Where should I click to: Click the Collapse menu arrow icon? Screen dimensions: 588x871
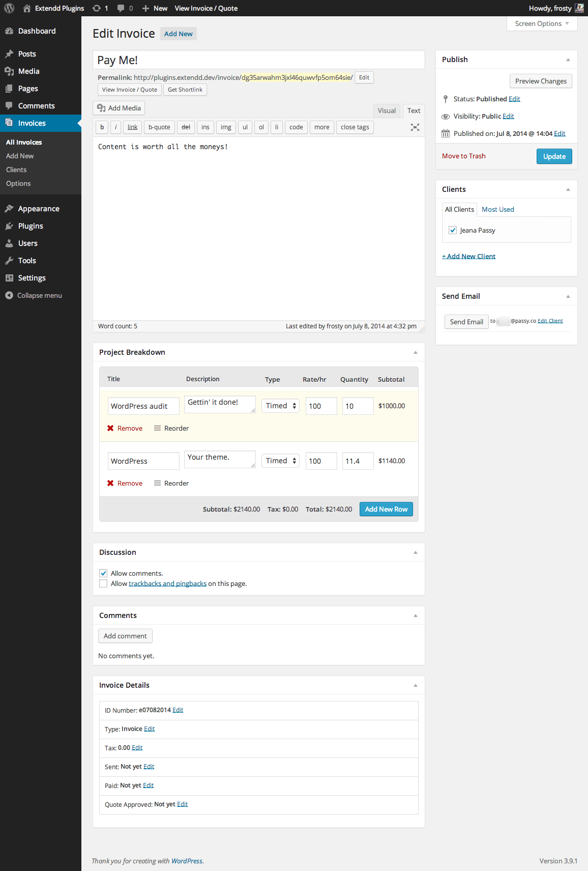[x=9, y=295]
